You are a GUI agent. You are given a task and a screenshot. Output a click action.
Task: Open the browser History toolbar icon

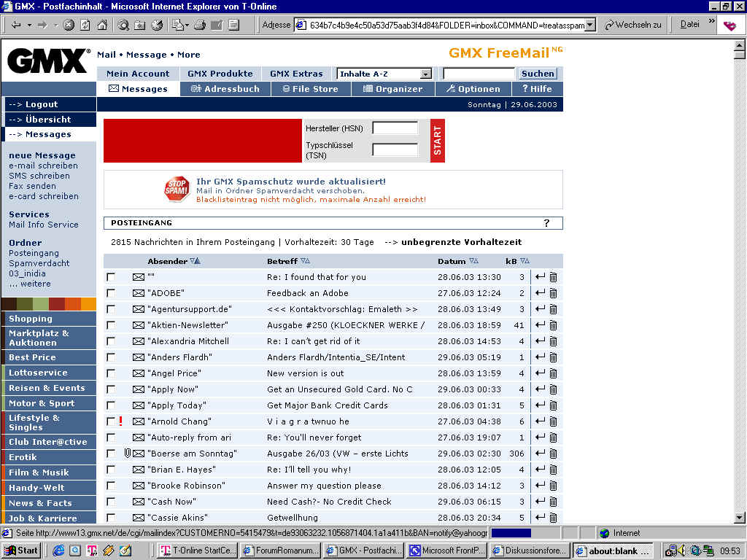[x=157, y=25]
